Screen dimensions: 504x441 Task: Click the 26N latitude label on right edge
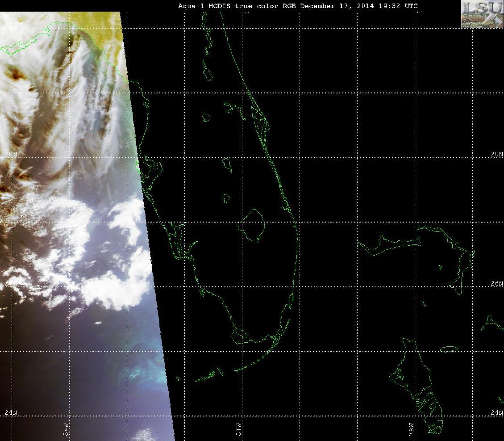click(496, 283)
